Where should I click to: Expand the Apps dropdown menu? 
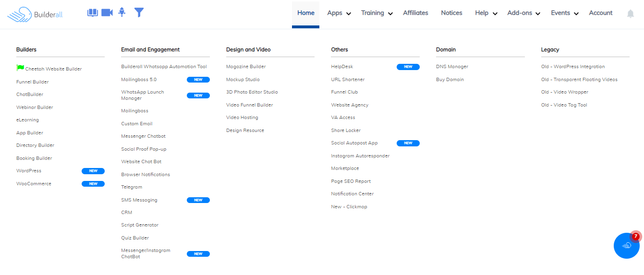339,13
